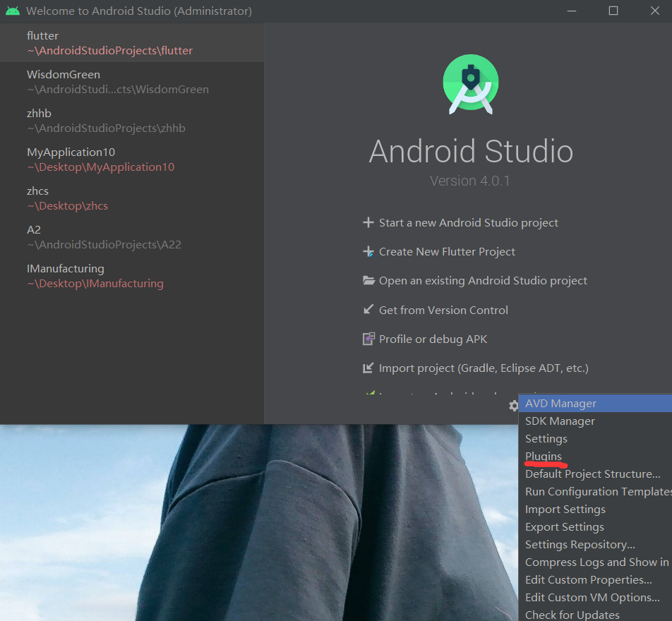Open the recent project MyApplication10
Screen dimensions: 672x621
[x=132, y=159]
